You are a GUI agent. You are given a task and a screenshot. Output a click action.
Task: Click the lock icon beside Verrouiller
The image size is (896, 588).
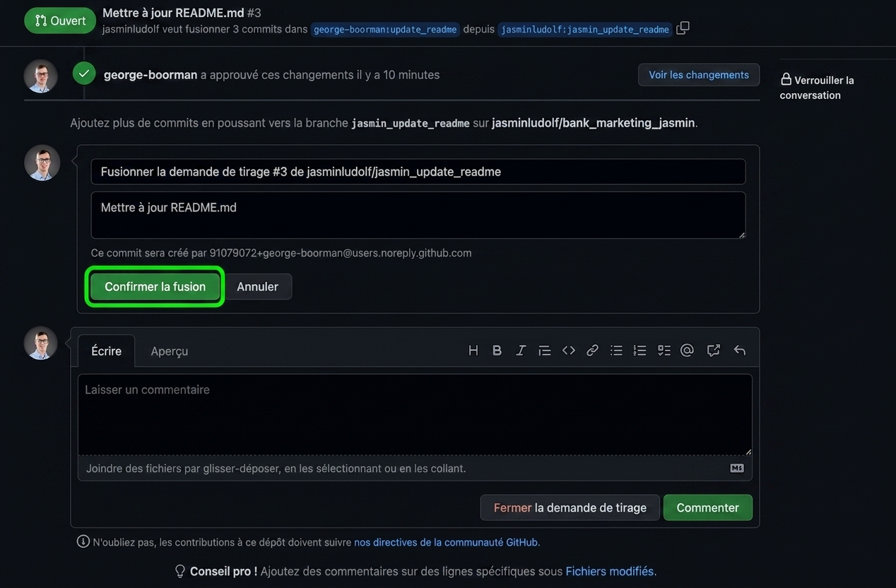pos(786,80)
